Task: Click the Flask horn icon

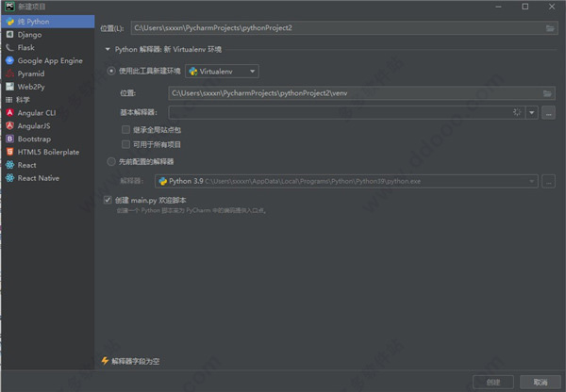Action: pos(9,48)
